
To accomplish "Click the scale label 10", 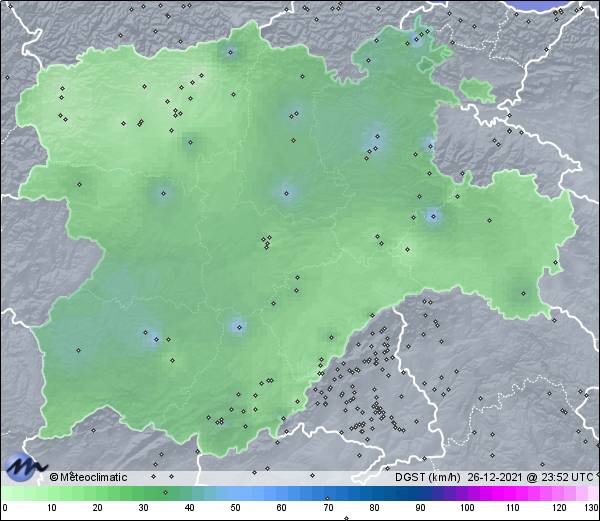I will coord(52,508).
